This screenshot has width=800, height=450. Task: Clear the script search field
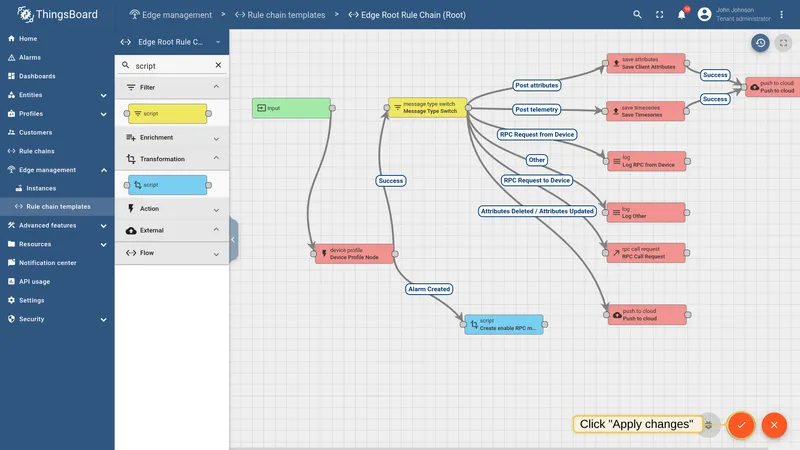point(218,65)
